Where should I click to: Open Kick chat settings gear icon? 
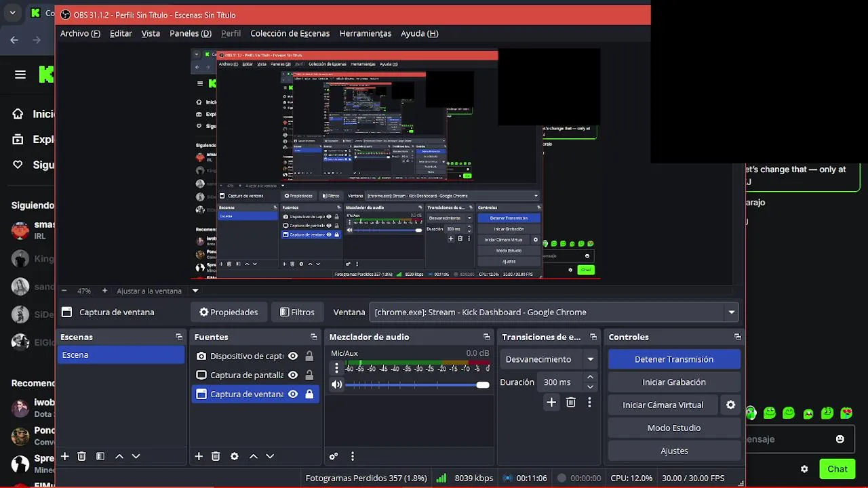(x=804, y=469)
